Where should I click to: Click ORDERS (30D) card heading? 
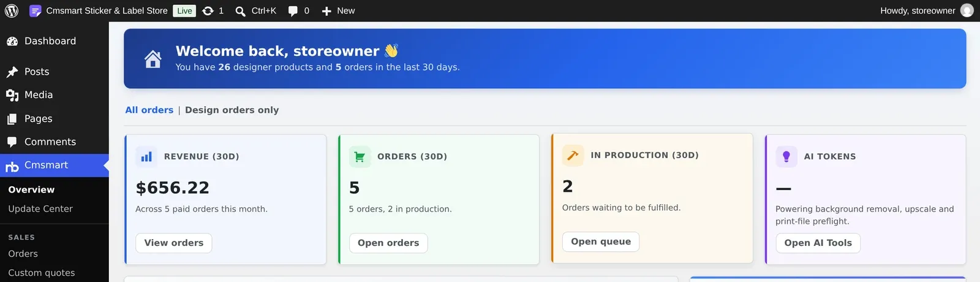tap(412, 157)
